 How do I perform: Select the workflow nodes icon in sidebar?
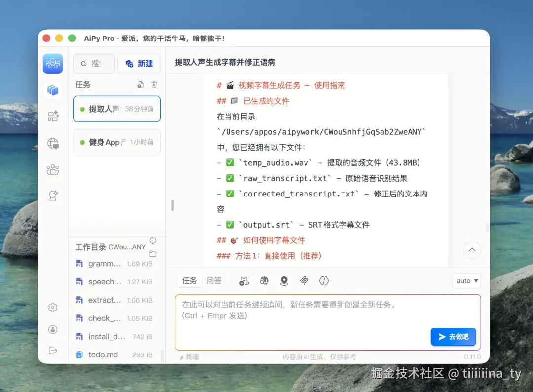53,116
